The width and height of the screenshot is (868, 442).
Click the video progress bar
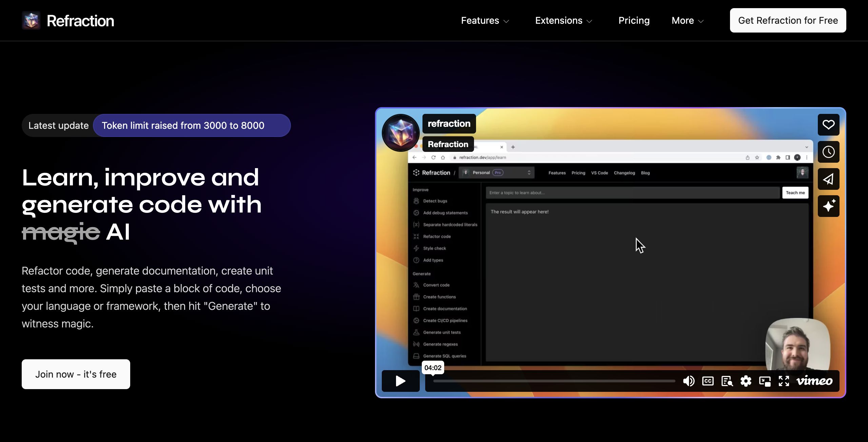tap(554, 381)
